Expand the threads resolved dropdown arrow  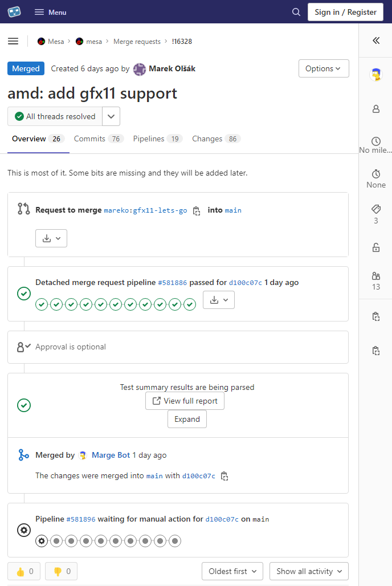[x=111, y=116]
